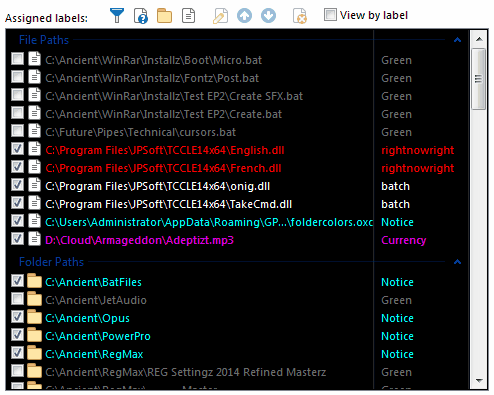Select the C:\Ancient\BatFiles folder path
The height and width of the screenshot is (395, 494).
pos(93,282)
